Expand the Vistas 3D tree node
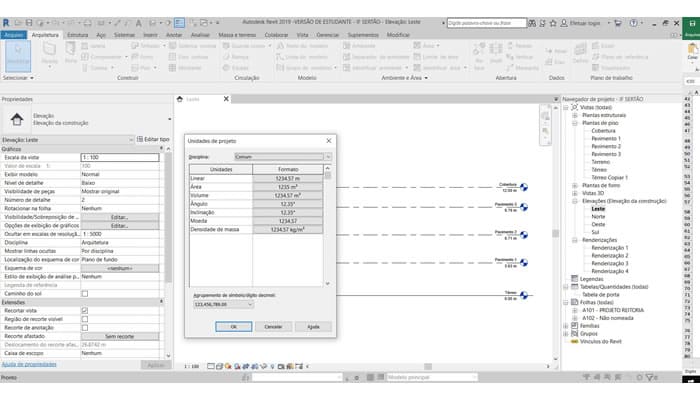 pyautogui.click(x=575, y=193)
